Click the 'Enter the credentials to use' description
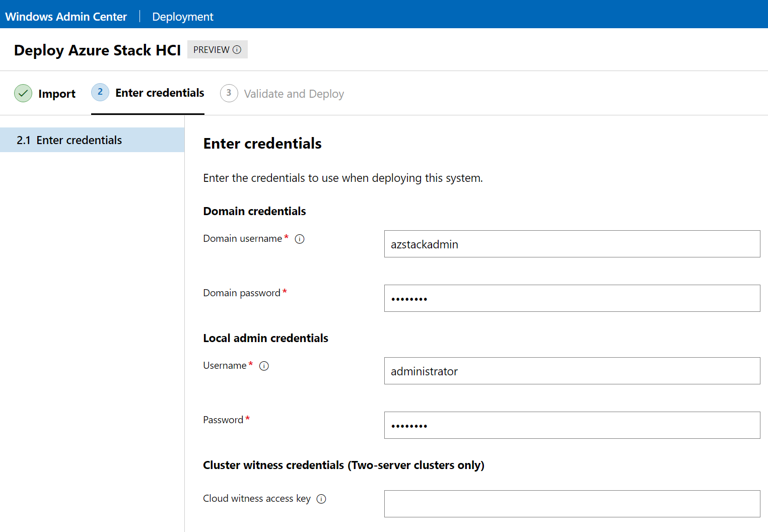 [x=343, y=178]
